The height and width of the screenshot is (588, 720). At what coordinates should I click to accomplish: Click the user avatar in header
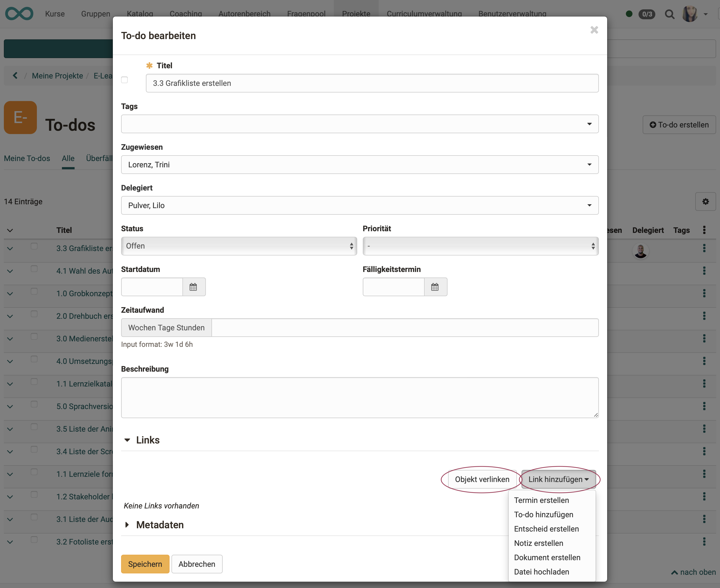[x=689, y=14]
